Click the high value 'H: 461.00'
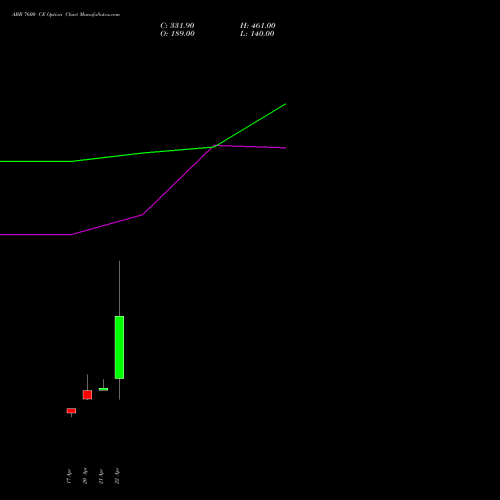500x500 pixels. 258,26
